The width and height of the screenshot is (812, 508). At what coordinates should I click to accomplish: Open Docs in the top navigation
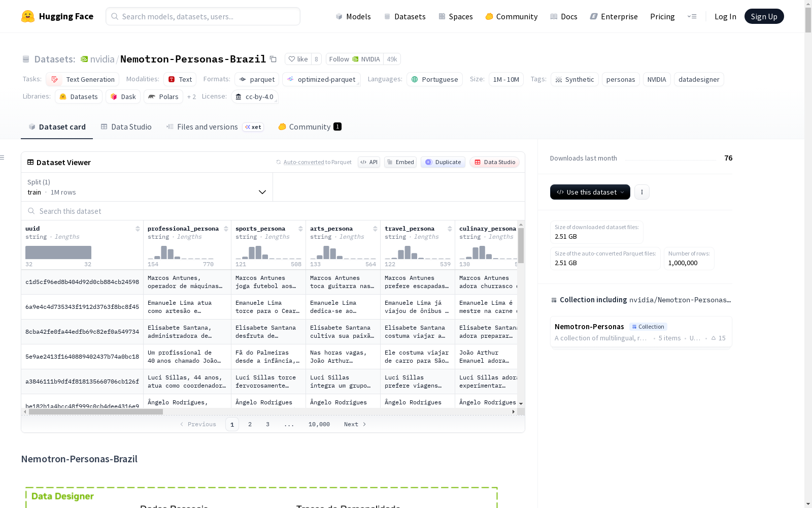click(564, 16)
